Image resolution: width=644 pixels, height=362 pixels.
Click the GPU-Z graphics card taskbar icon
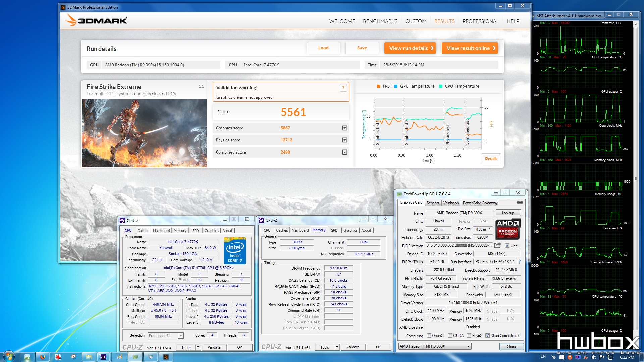[x=135, y=357]
